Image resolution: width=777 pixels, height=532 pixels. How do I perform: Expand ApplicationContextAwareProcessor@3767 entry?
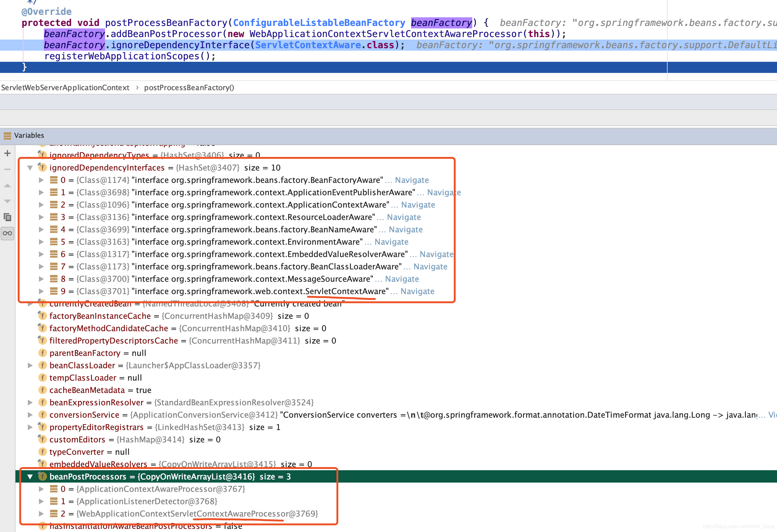coord(41,489)
